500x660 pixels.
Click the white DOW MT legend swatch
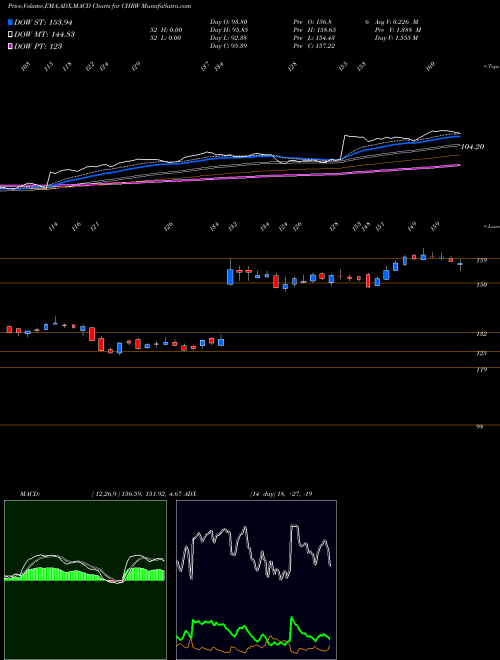click(x=10, y=35)
